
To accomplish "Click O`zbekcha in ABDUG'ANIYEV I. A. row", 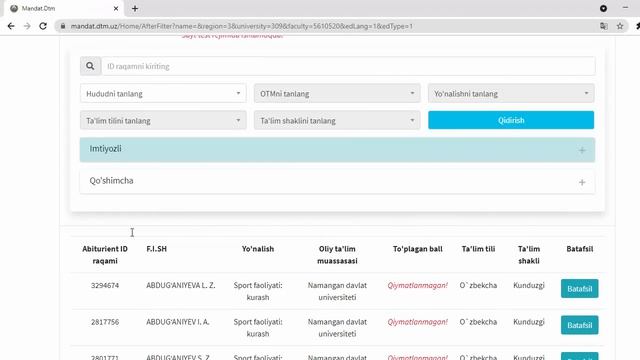I will 478,322.
